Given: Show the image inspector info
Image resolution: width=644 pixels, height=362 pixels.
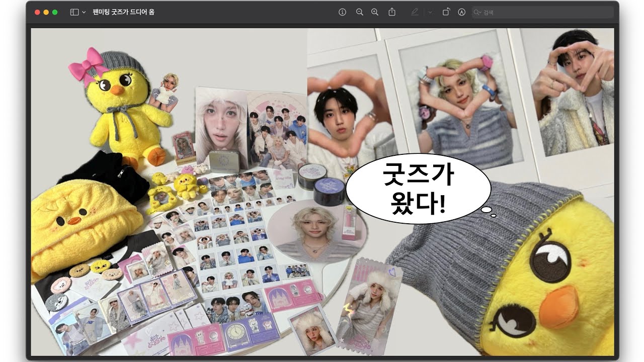Looking at the screenshot, I should click(x=343, y=12).
